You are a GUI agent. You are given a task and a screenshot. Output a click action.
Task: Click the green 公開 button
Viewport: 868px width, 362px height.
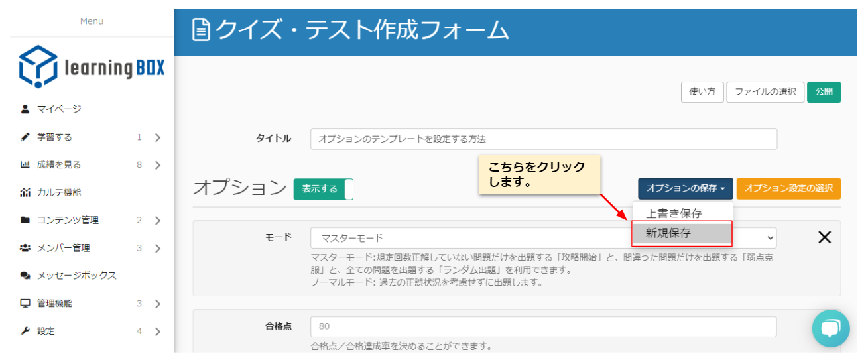coord(824,92)
